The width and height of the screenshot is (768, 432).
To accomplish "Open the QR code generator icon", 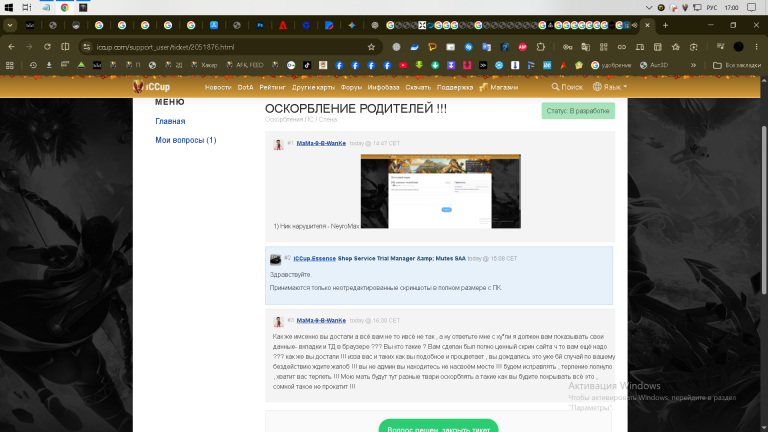I will tap(603, 47).
